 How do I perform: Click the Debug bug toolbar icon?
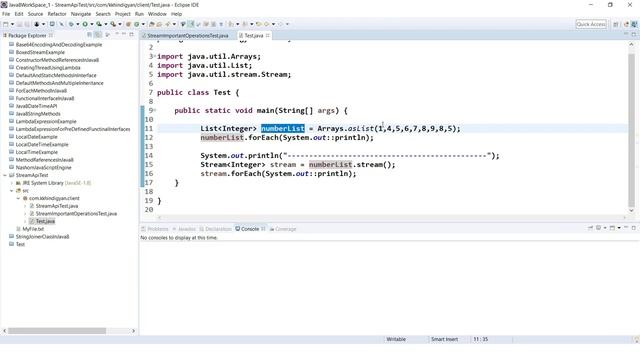[71, 24]
